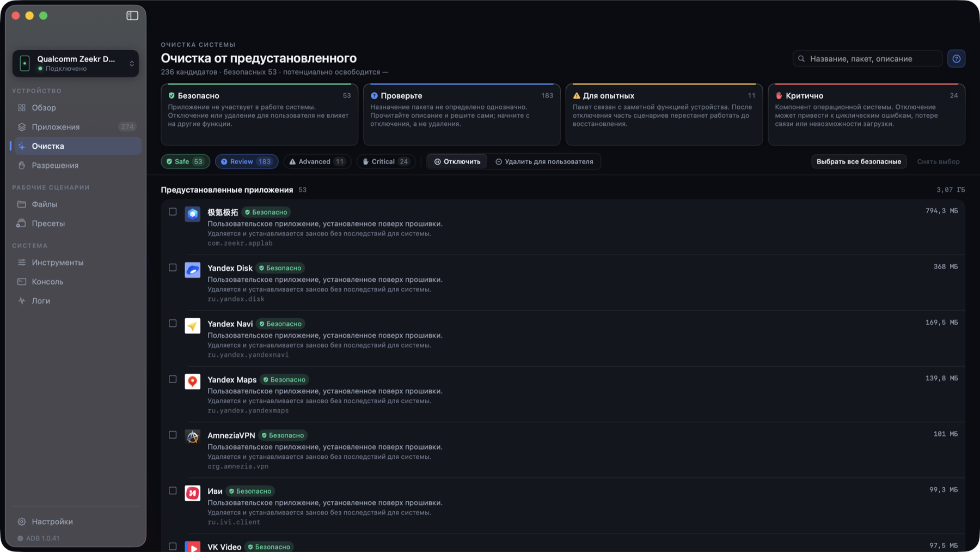Click the warning triangle on Для опытных card
Image resolution: width=980 pixels, height=552 pixels.
coord(577,96)
